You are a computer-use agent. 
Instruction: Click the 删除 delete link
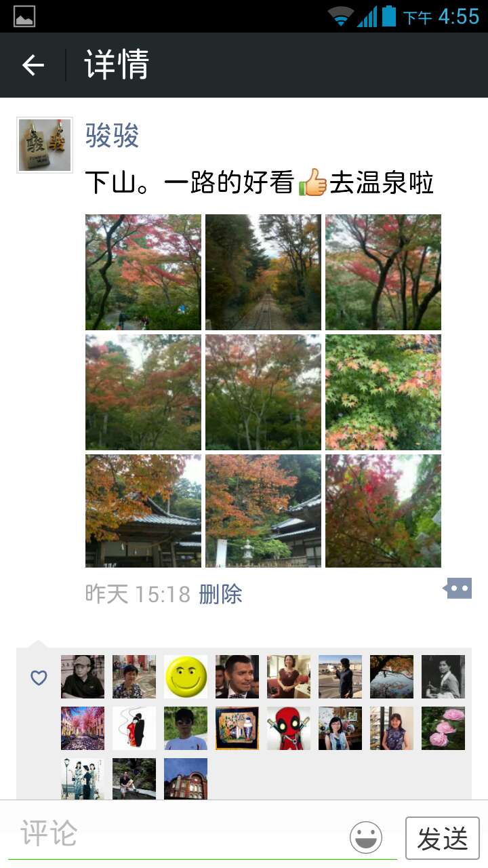click(x=220, y=594)
